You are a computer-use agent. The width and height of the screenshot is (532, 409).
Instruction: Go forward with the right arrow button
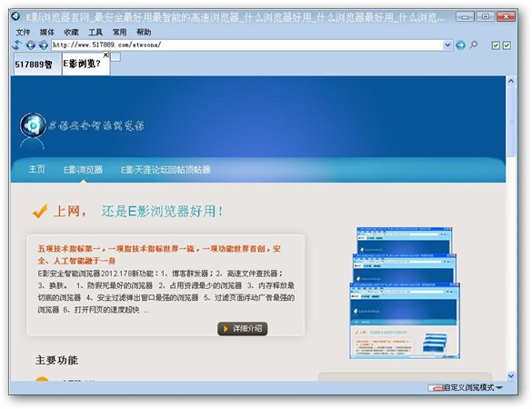pos(44,45)
